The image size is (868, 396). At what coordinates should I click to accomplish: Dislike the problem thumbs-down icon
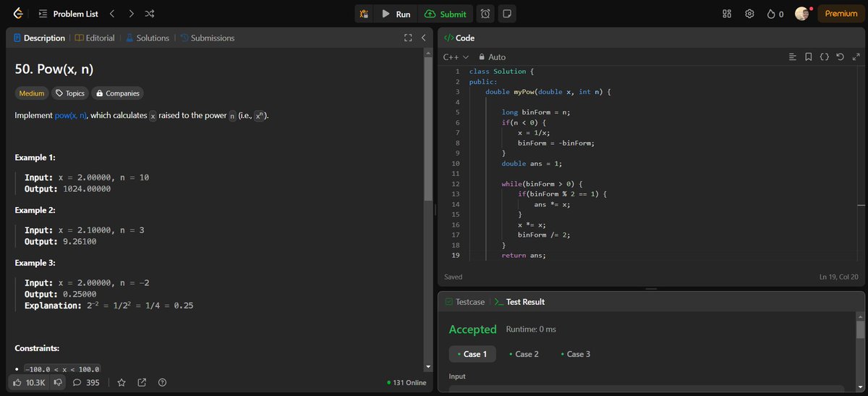tap(59, 382)
